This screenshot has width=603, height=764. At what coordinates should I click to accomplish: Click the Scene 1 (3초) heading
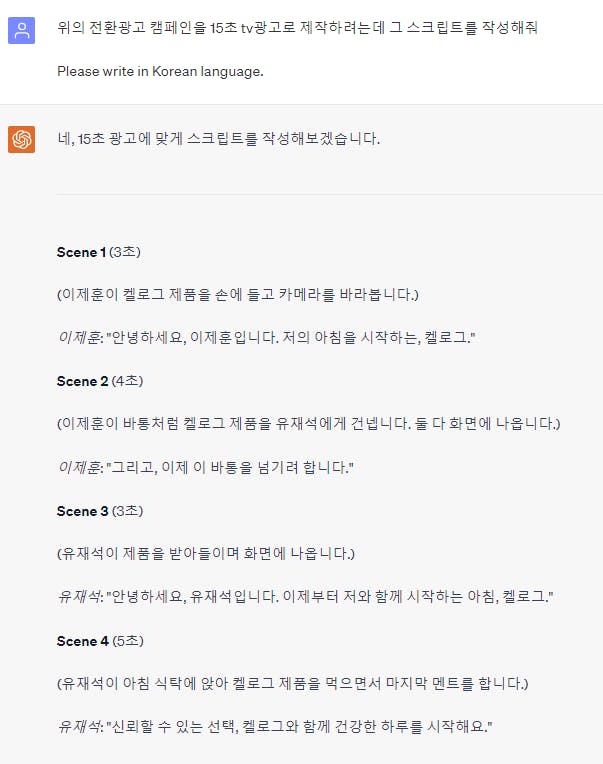99,252
